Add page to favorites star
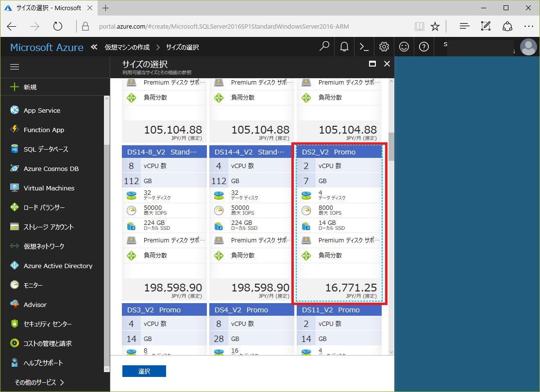 435,27
